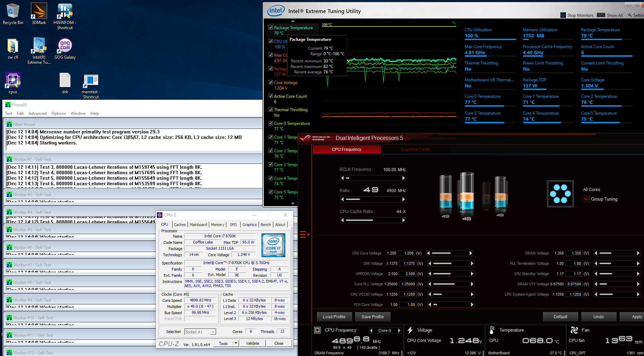
Task: Click Close button in CPU-Z
Action: tap(279, 343)
